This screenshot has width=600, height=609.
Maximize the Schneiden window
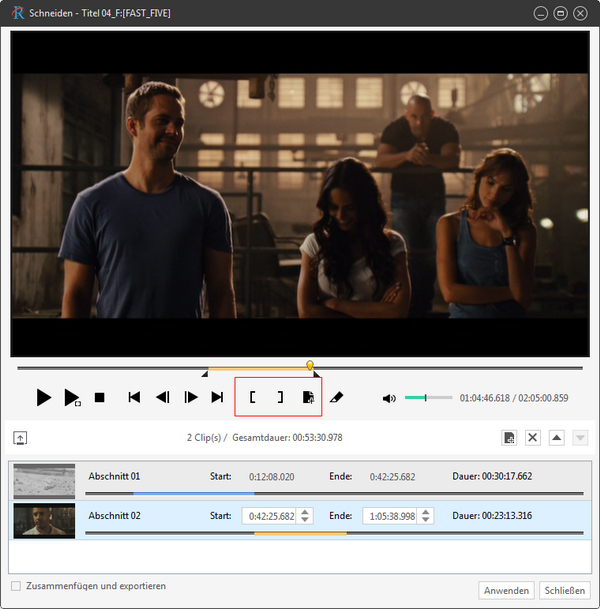pyautogui.click(x=560, y=14)
